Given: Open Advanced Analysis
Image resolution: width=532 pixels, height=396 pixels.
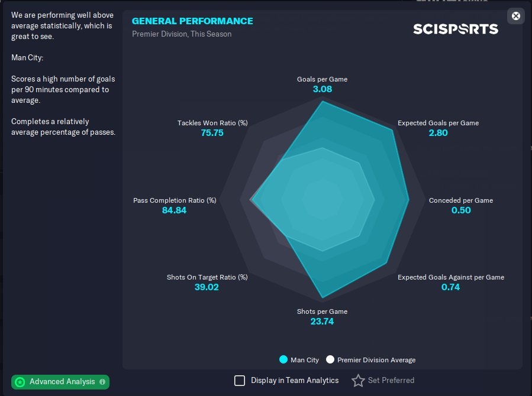Looking at the screenshot, I should [x=62, y=382].
